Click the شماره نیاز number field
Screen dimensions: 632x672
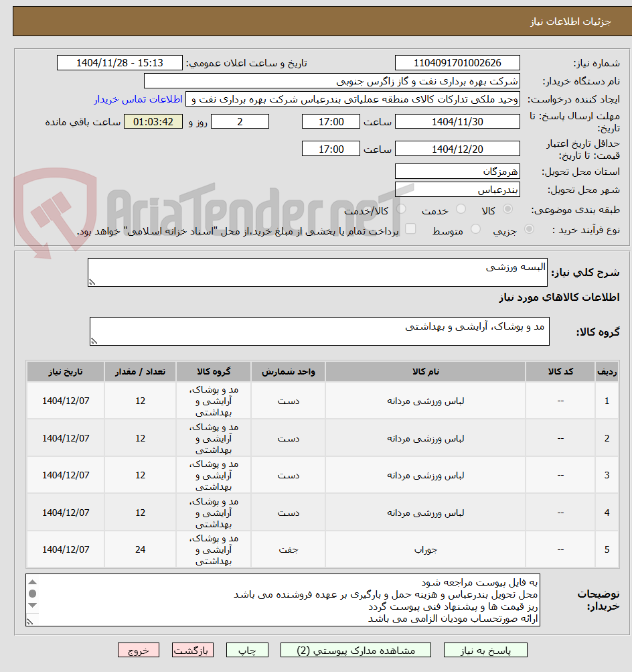point(457,62)
